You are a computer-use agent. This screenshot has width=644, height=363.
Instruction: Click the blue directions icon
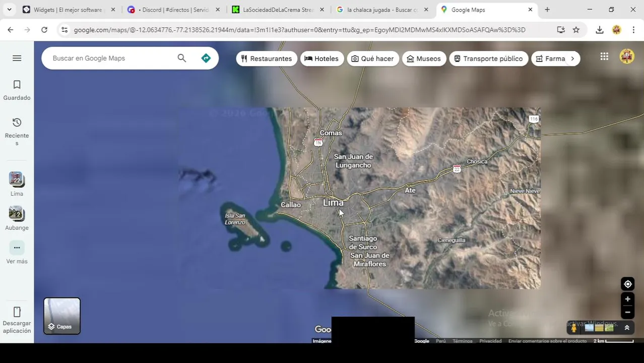206,58
